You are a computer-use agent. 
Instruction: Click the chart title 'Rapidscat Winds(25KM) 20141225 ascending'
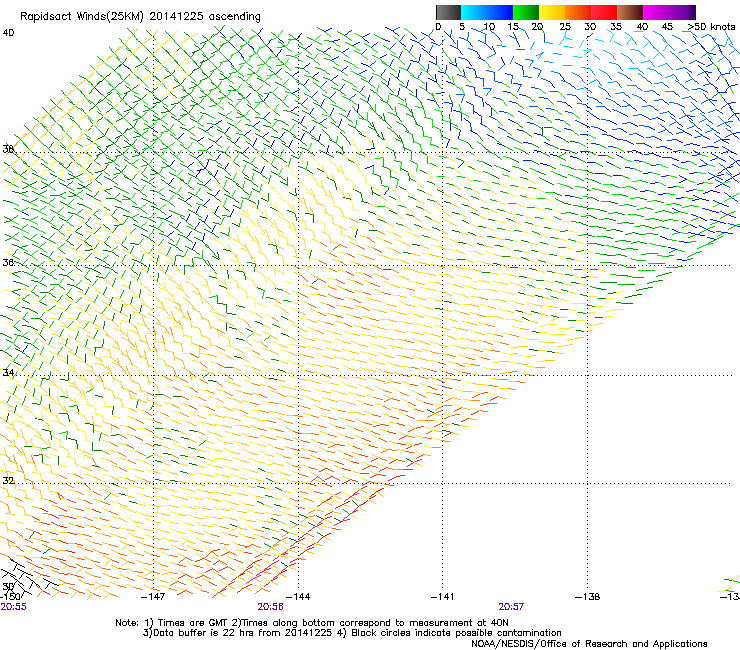[140, 17]
